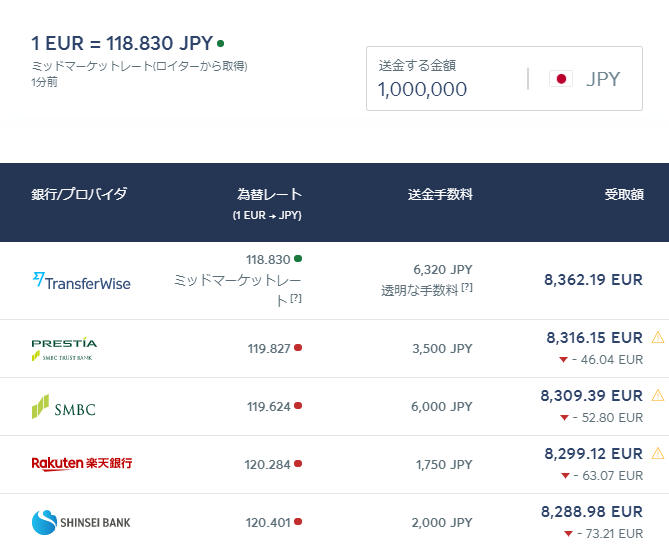Viewport: 669px width, 544px height.
Task: Click the Rakuten Bank logo
Action: click(82, 464)
